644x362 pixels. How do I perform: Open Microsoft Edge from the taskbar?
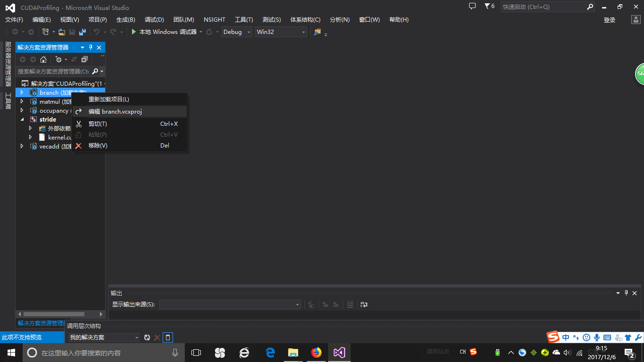[x=270, y=353]
